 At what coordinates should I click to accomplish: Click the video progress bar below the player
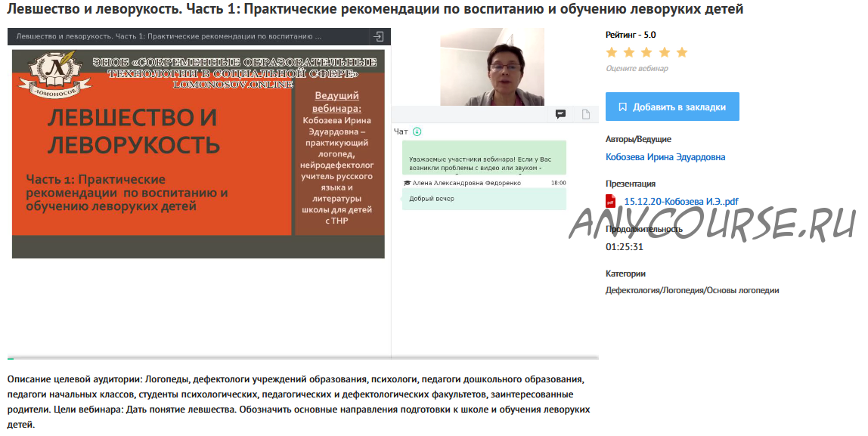pos(302,357)
